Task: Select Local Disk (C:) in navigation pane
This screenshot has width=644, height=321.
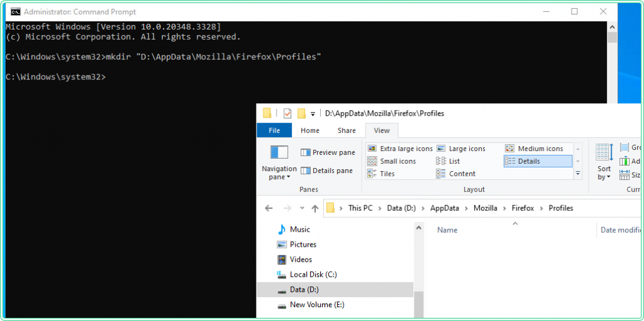Action: (x=313, y=274)
